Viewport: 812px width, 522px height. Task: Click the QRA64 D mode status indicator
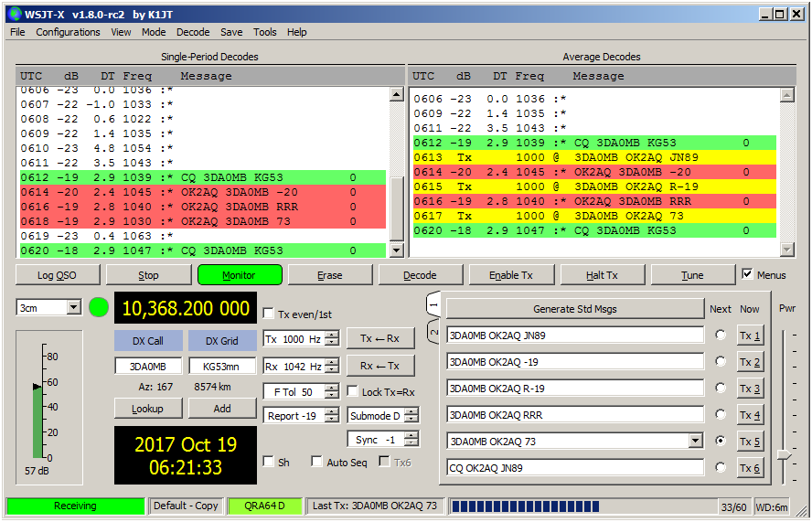[265, 506]
